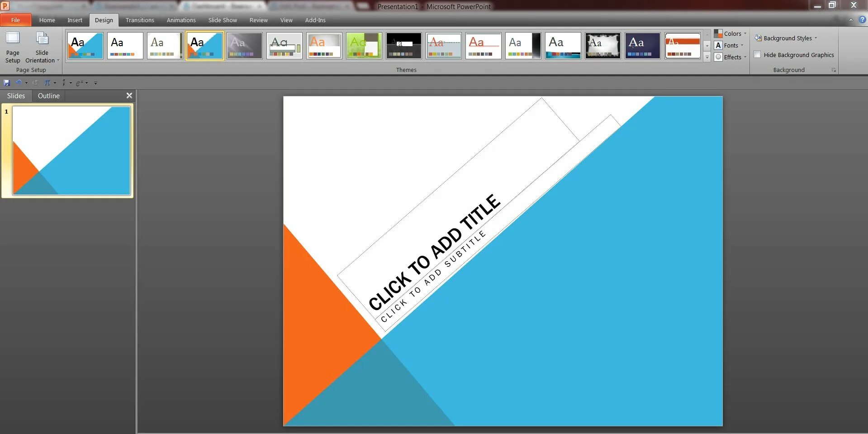Viewport: 868px width, 434px height.
Task: Apply the plain white Office theme
Action: (x=125, y=46)
